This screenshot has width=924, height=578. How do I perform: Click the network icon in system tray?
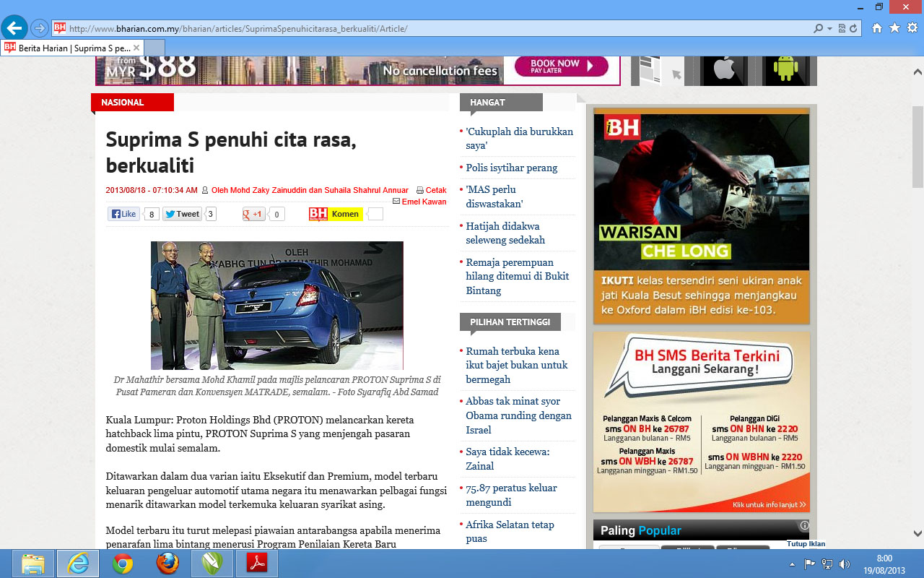pyautogui.click(x=827, y=564)
